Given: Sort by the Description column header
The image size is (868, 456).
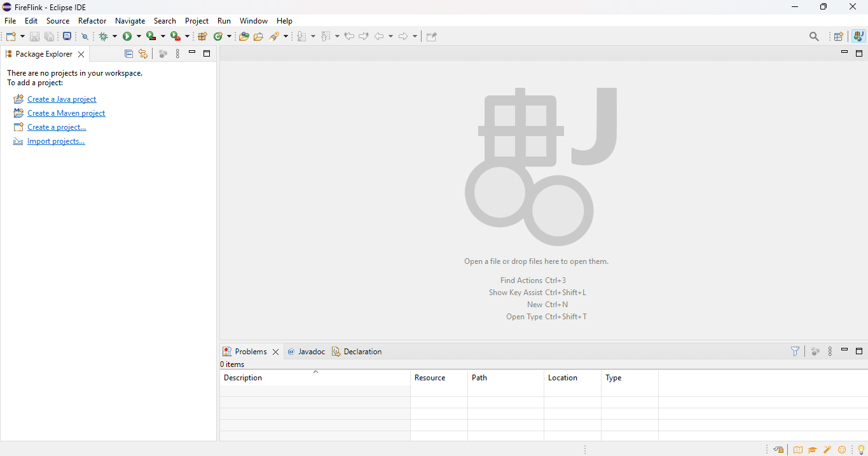Looking at the screenshot, I should [315, 378].
